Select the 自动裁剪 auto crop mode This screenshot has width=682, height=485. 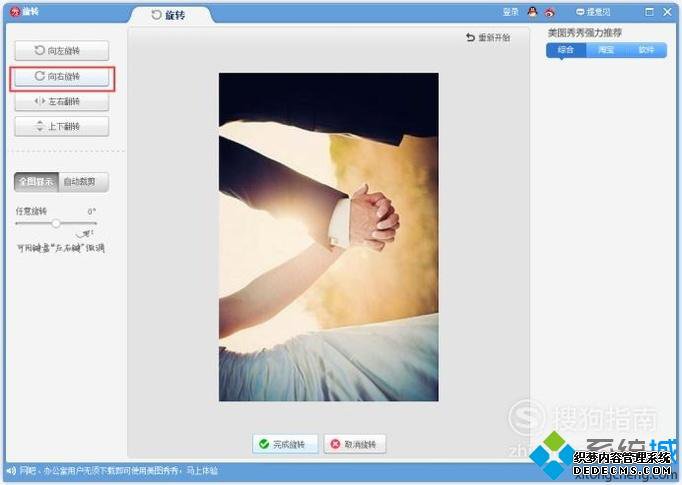[x=83, y=182]
